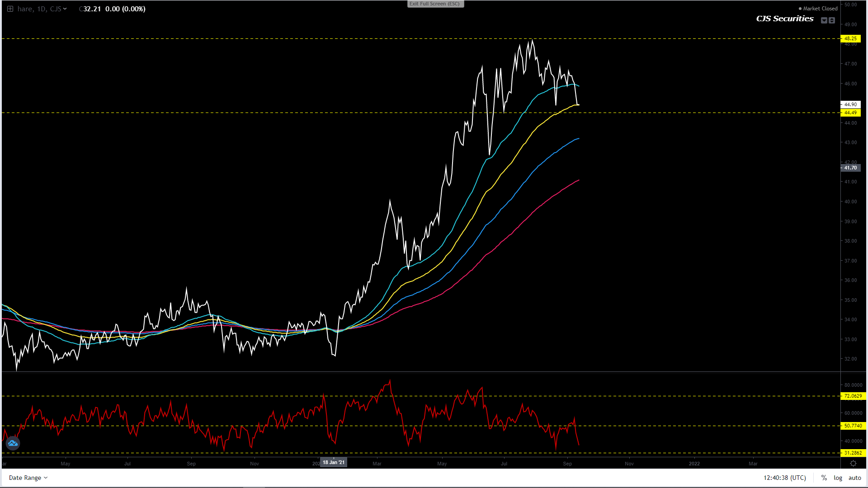Viewport: 868px width, 488px height.
Task: Toggle auto scale mode
Action: pyautogui.click(x=854, y=478)
